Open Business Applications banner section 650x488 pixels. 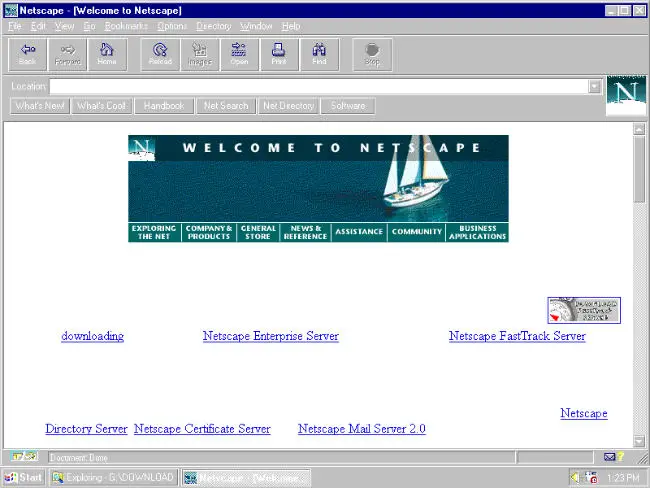(x=478, y=232)
